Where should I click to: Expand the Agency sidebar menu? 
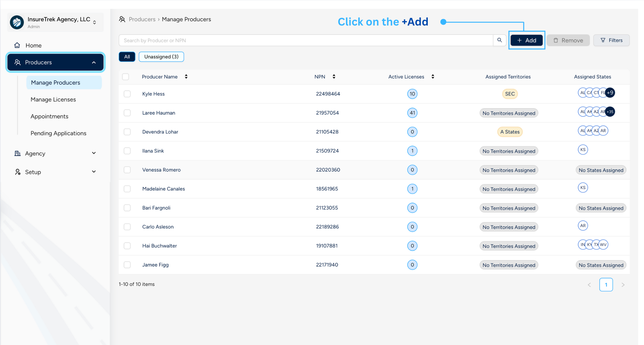pos(94,153)
